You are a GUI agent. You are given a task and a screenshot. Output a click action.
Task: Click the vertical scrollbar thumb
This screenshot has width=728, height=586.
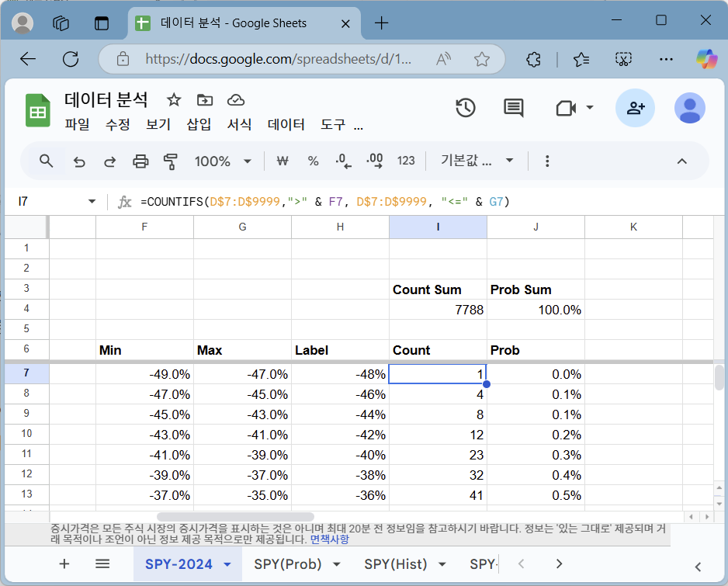click(x=719, y=378)
